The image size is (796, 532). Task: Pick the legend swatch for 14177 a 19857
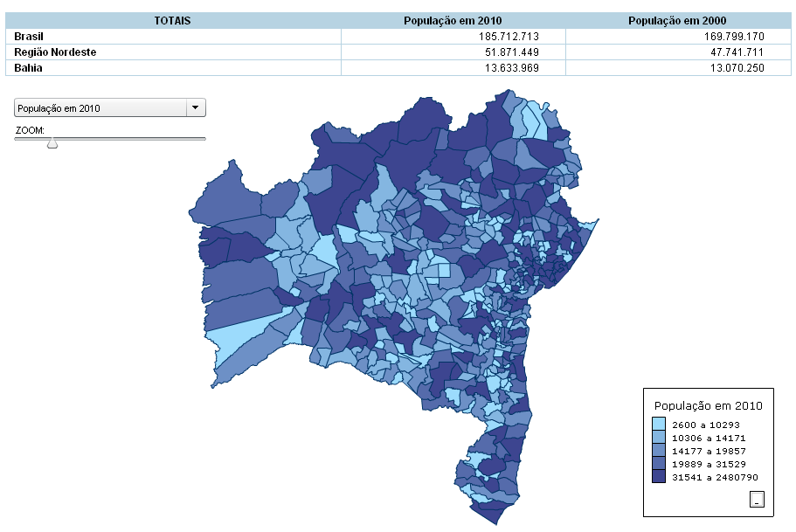pos(659,451)
